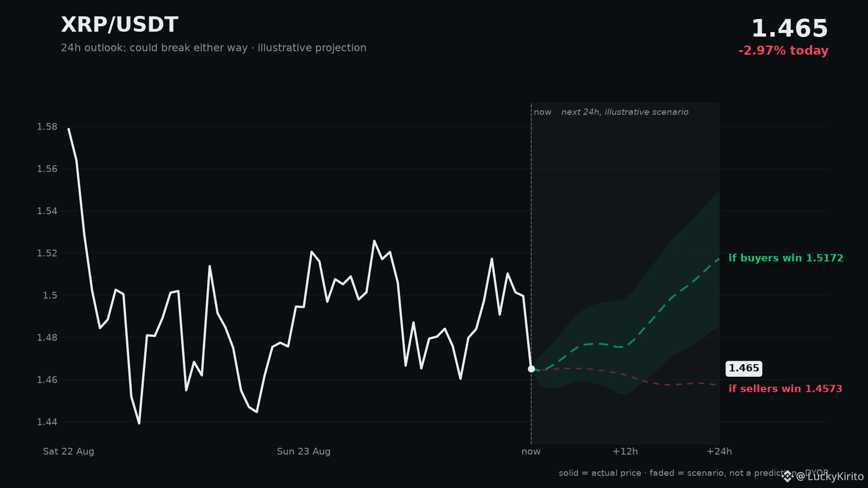
Task: Select the 1.58 price axis label
Action: (x=47, y=127)
